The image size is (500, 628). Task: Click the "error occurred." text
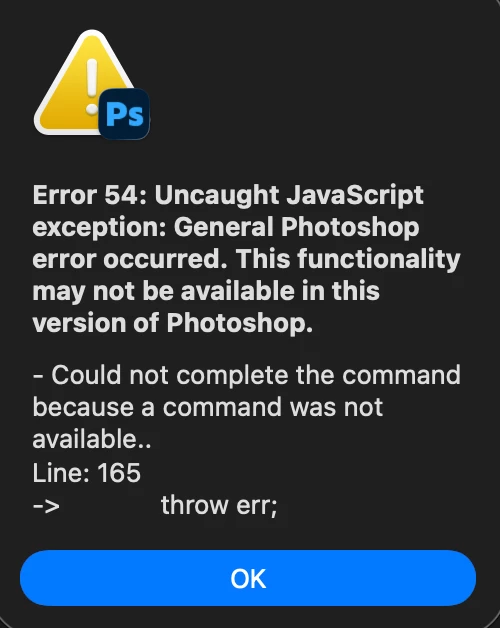130,259
